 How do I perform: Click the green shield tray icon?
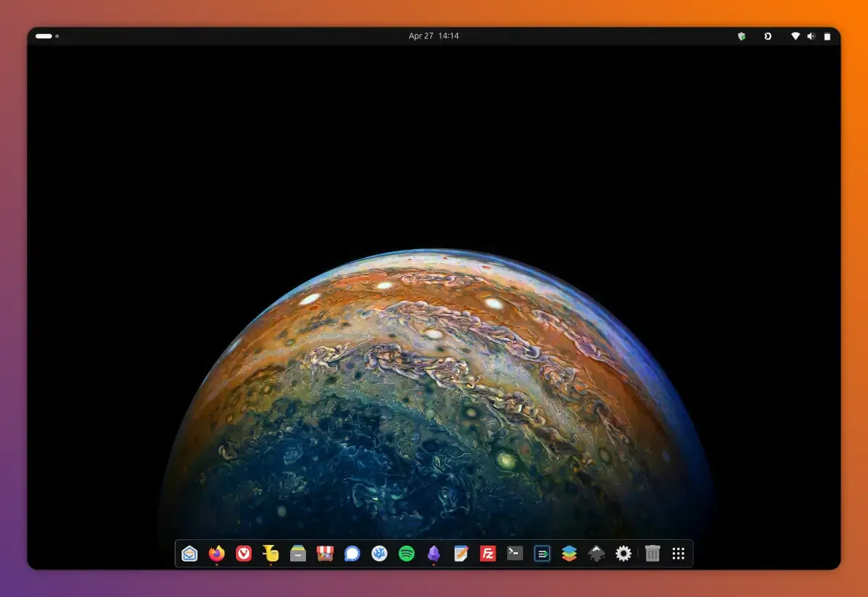point(741,36)
